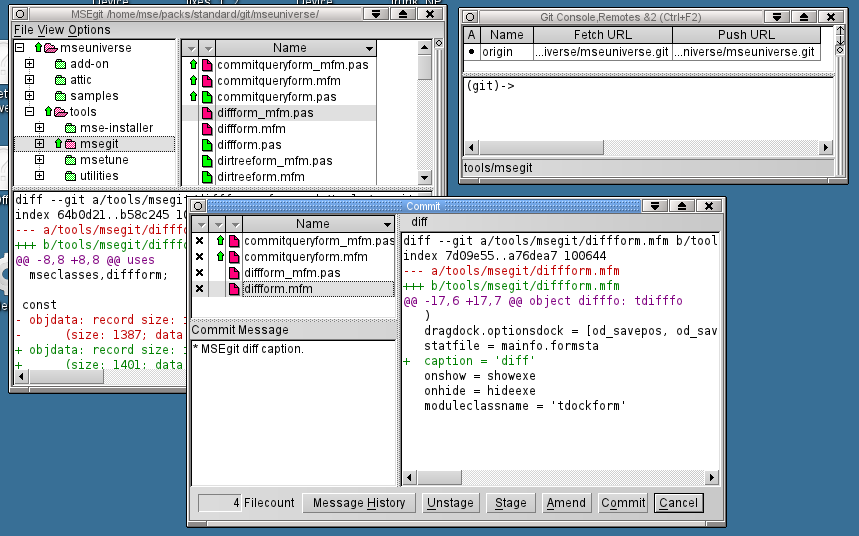
Task: Expand the utilities tree node
Action: [39, 175]
